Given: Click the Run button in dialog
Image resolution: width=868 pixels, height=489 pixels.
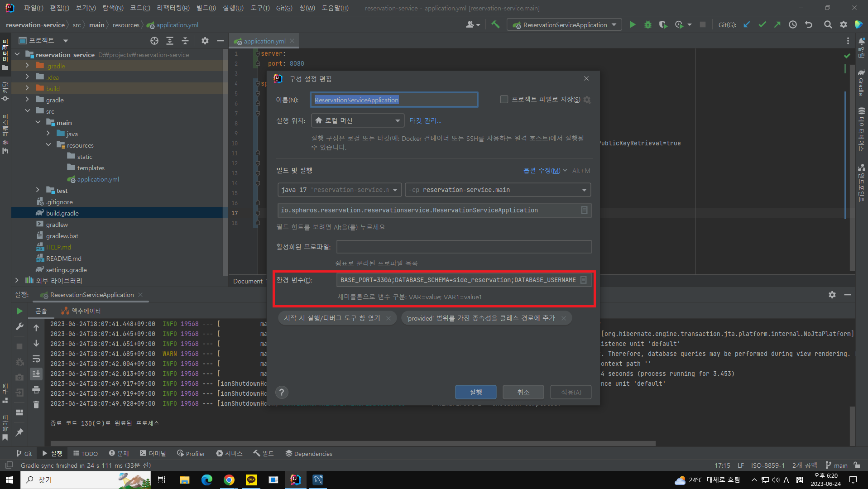Looking at the screenshot, I should pos(475,392).
